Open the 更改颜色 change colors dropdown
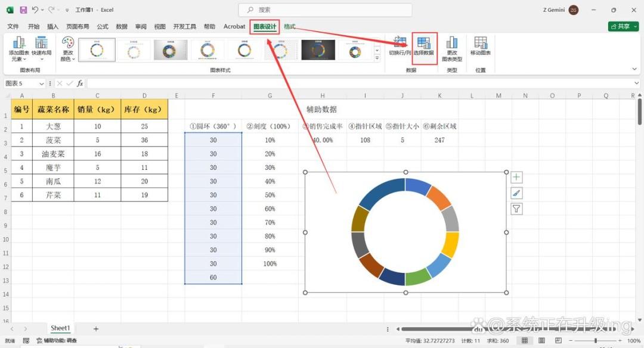 pos(68,49)
